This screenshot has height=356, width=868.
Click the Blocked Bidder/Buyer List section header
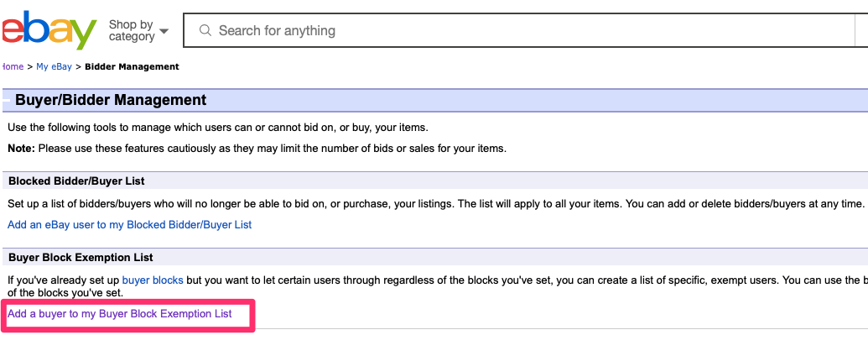(76, 181)
